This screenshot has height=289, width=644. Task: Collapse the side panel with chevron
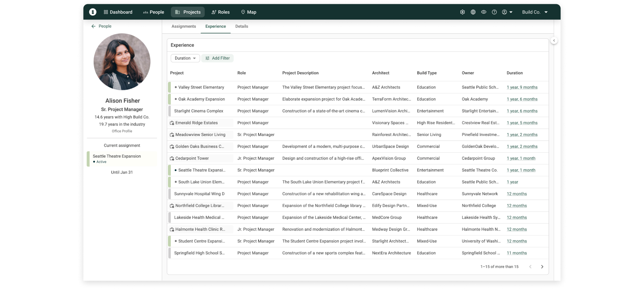pos(554,41)
